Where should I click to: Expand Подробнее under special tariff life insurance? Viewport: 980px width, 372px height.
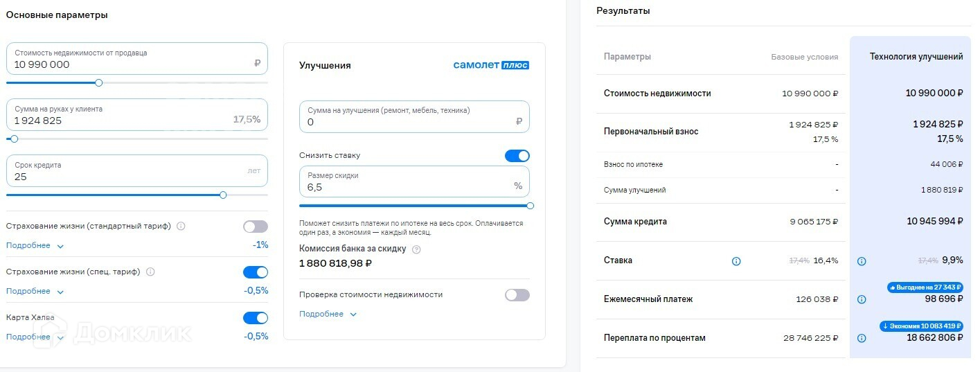[x=35, y=292]
